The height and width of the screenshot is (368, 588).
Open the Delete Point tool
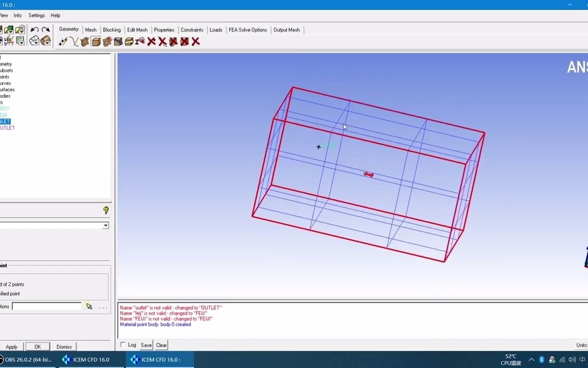(x=151, y=41)
